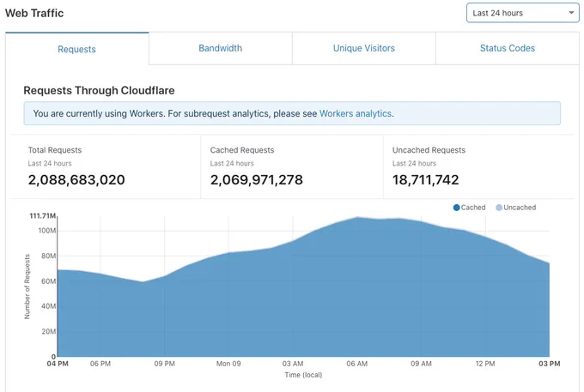This screenshot has height=392, width=584.
Task: Switch to the Requests tab
Action: (76, 49)
